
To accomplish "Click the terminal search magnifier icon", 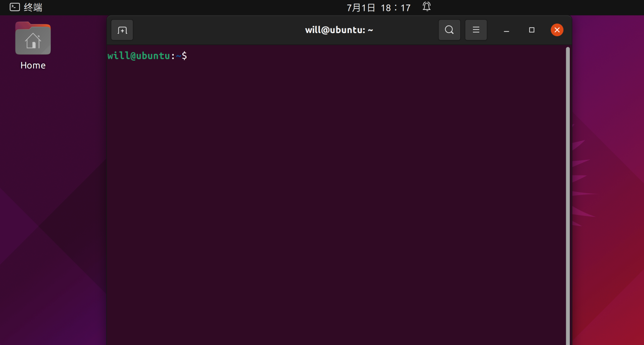I will pos(449,30).
